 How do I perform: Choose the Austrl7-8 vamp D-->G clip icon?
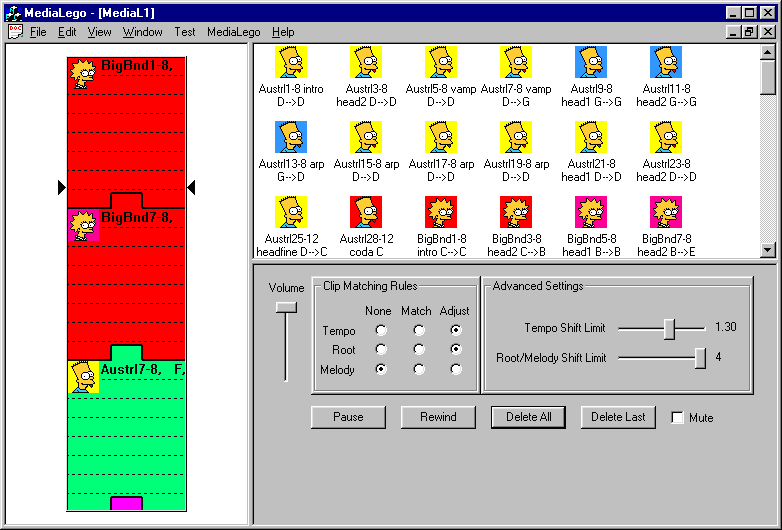[516, 62]
